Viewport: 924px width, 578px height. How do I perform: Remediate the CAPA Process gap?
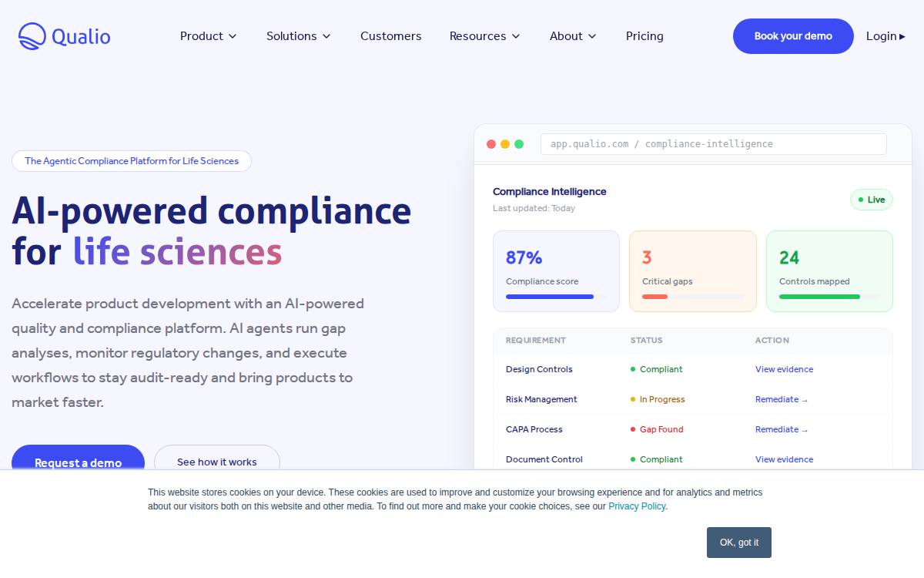tap(782, 429)
